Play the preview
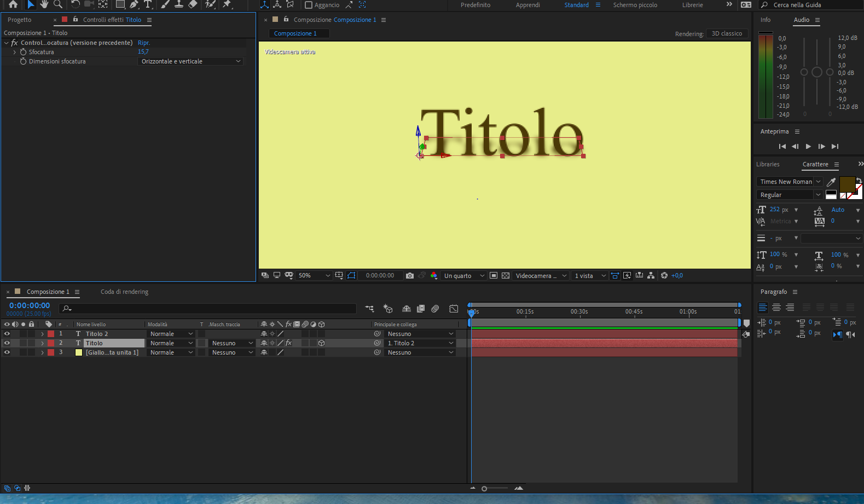Viewport: 864px width, 504px height. (808, 146)
